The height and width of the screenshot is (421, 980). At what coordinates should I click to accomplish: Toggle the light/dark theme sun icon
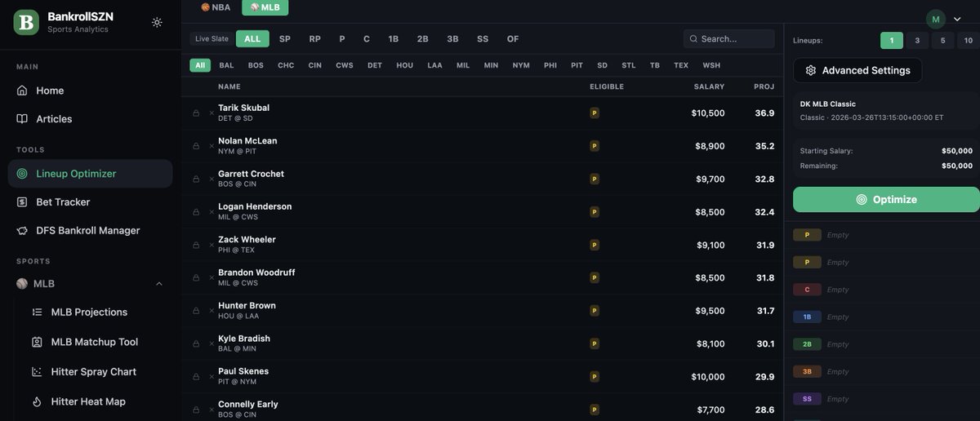157,22
